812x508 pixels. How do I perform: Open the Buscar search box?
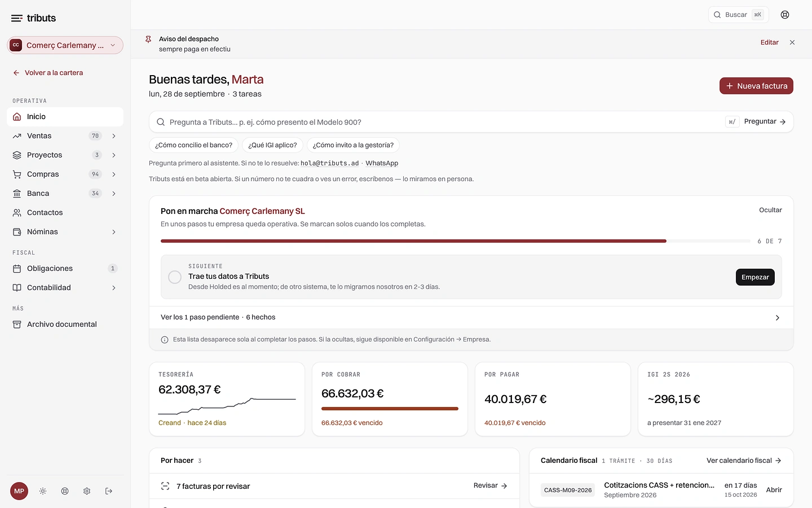(739, 15)
